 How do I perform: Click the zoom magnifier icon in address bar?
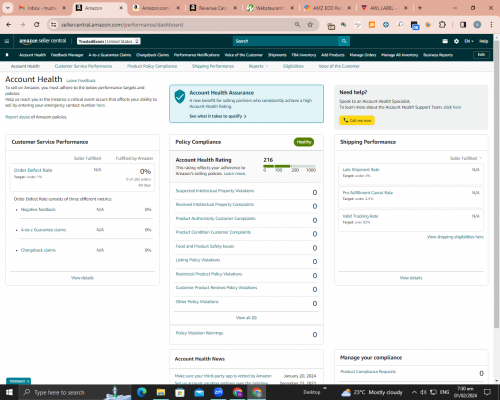coord(297,25)
